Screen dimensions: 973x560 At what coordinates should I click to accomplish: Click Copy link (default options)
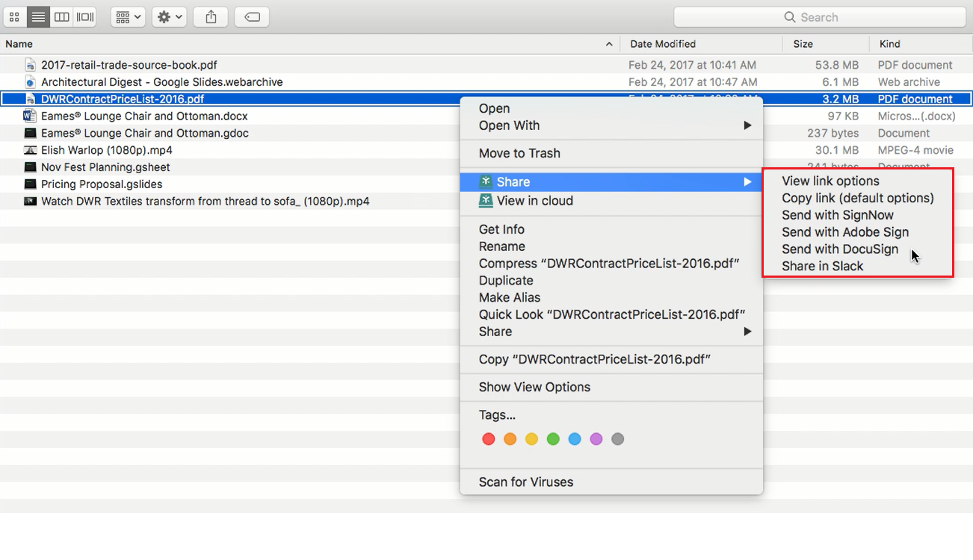[x=857, y=198]
